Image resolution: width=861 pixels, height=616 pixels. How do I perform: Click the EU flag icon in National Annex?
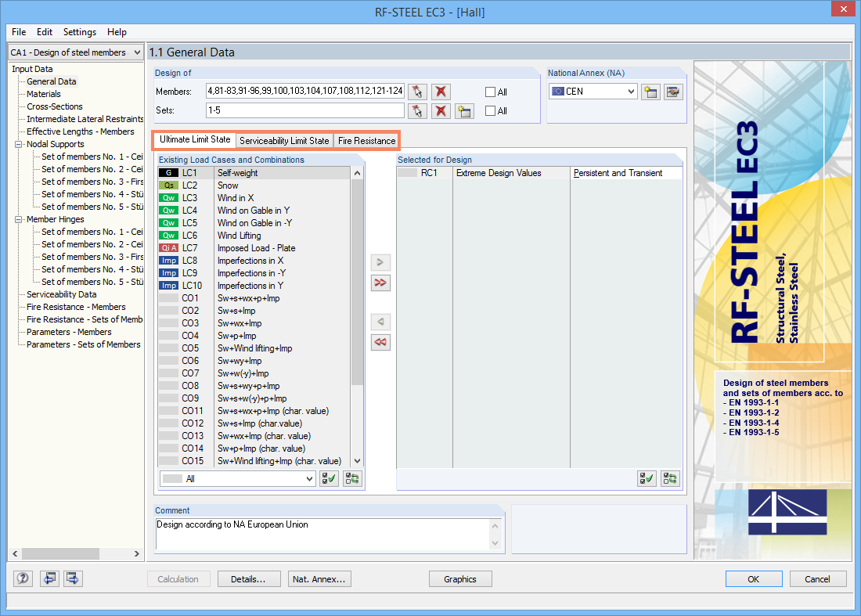[558, 92]
